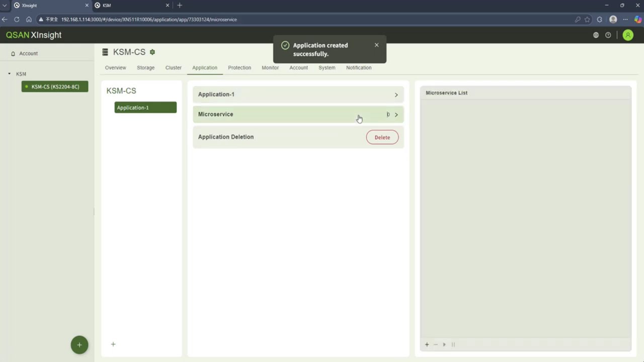This screenshot has width=644, height=362.
Task: Open the Account tab
Action: tap(298, 68)
